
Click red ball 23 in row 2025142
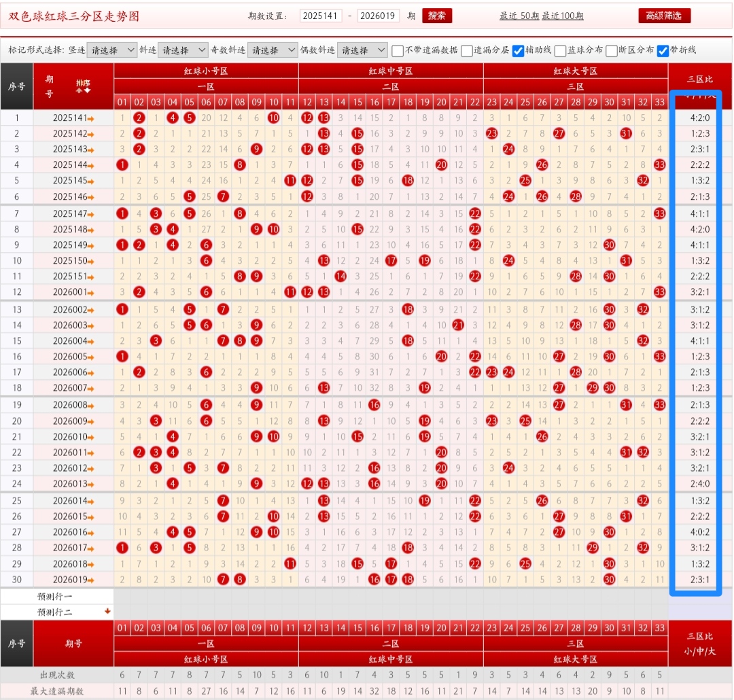[x=492, y=133]
